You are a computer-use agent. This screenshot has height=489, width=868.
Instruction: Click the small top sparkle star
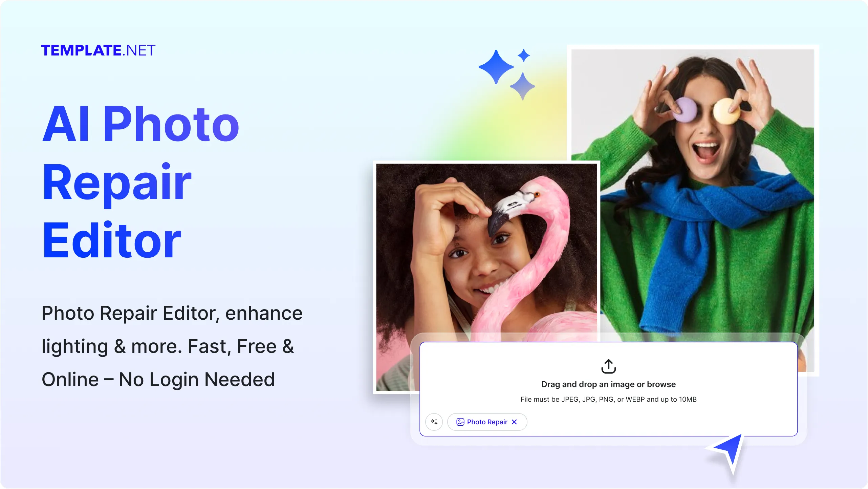(524, 56)
